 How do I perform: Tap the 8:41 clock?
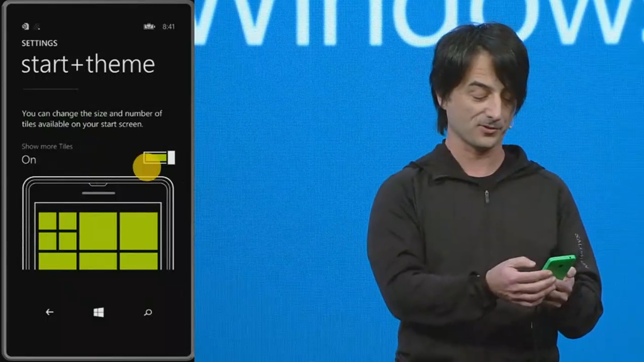tap(169, 26)
